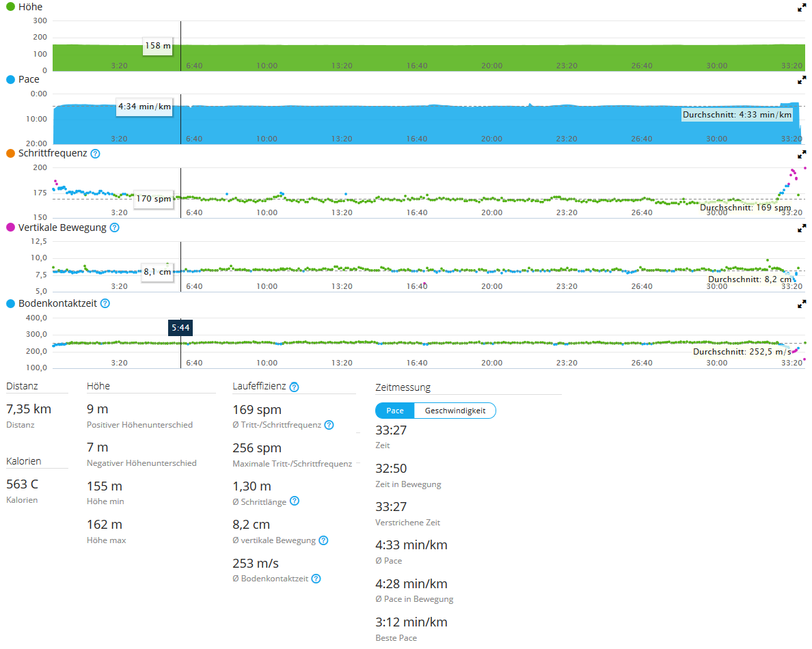The width and height of the screenshot is (812, 649).
Task: Click help icon beside Ø Schrittlänge
Action: click(294, 501)
